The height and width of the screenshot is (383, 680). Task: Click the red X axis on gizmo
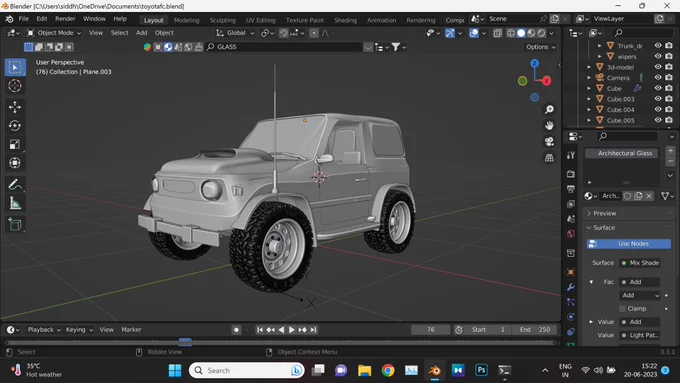point(546,81)
